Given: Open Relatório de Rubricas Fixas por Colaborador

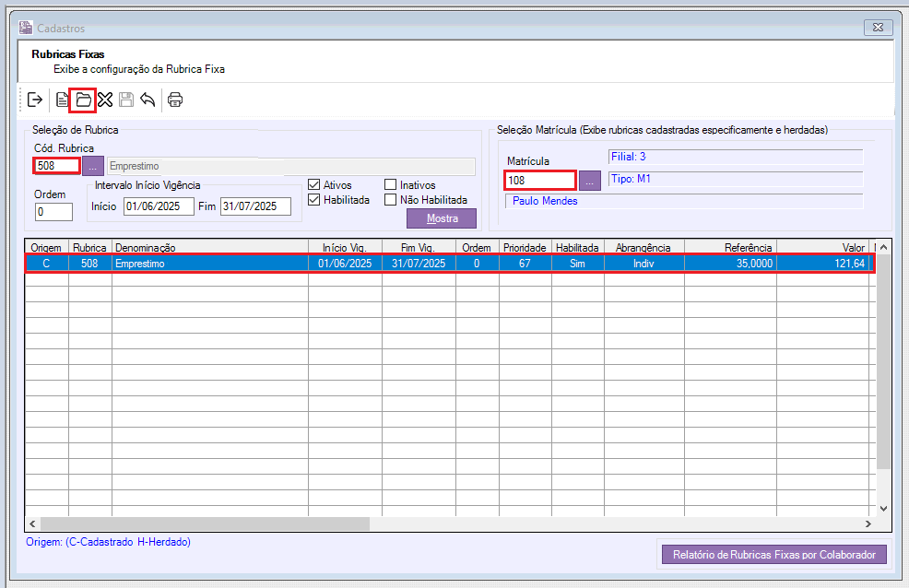Looking at the screenshot, I should click(x=773, y=554).
